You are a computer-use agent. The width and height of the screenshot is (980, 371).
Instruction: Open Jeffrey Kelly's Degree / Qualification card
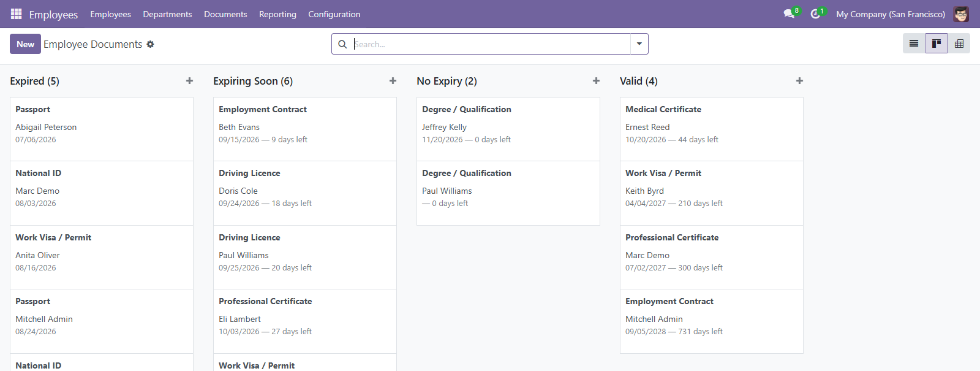click(508, 129)
